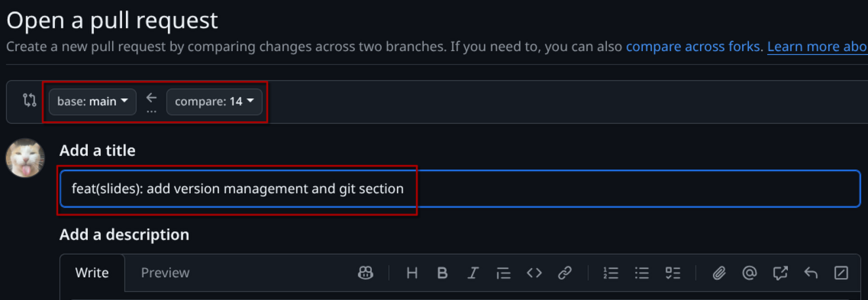Apply bold formatting in description editor
This screenshot has height=300, width=868.
[442, 273]
